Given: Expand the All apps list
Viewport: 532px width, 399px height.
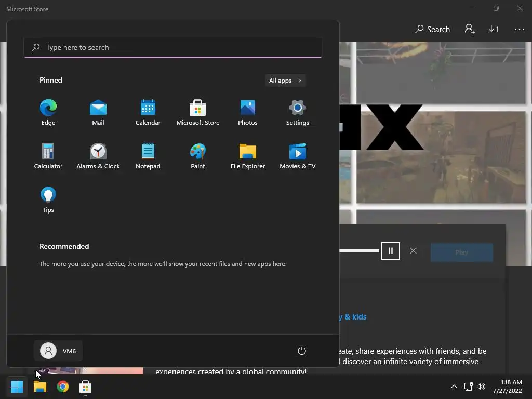Looking at the screenshot, I should 285,81.
